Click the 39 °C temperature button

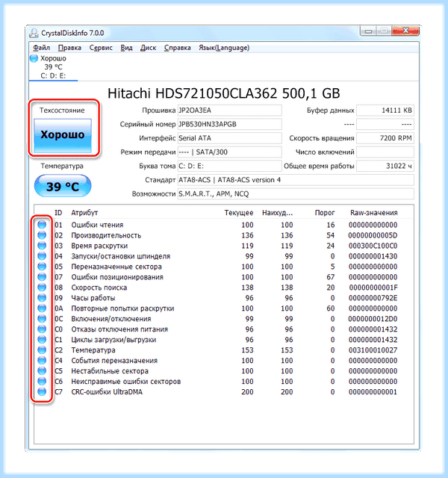(63, 186)
